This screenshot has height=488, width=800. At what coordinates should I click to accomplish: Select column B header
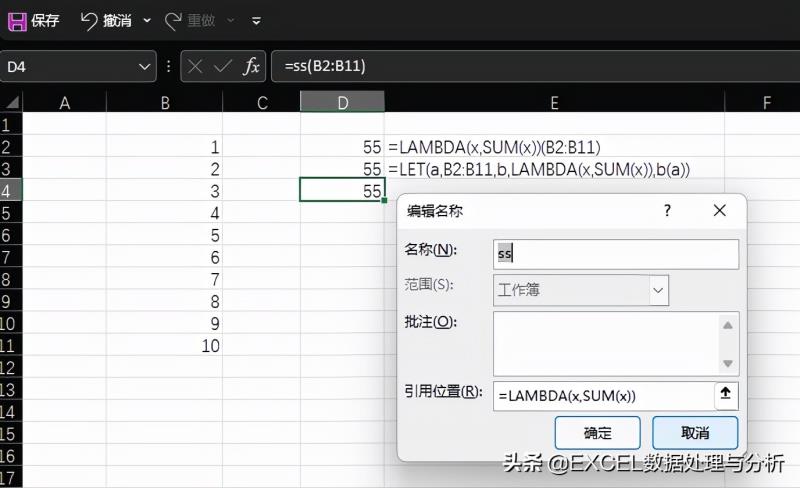(x=164, y=103)
